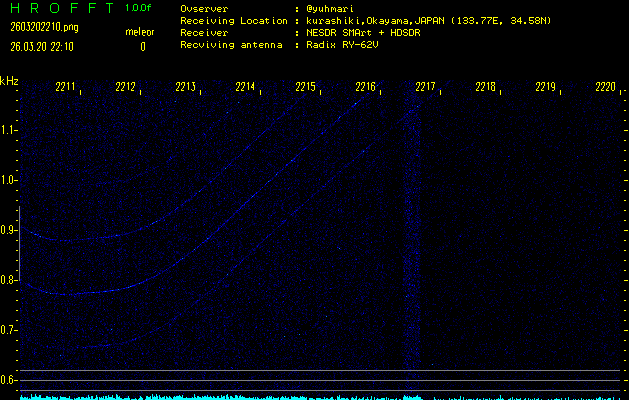
Task: Select the 2213 time marker
Action: [186, 88]
